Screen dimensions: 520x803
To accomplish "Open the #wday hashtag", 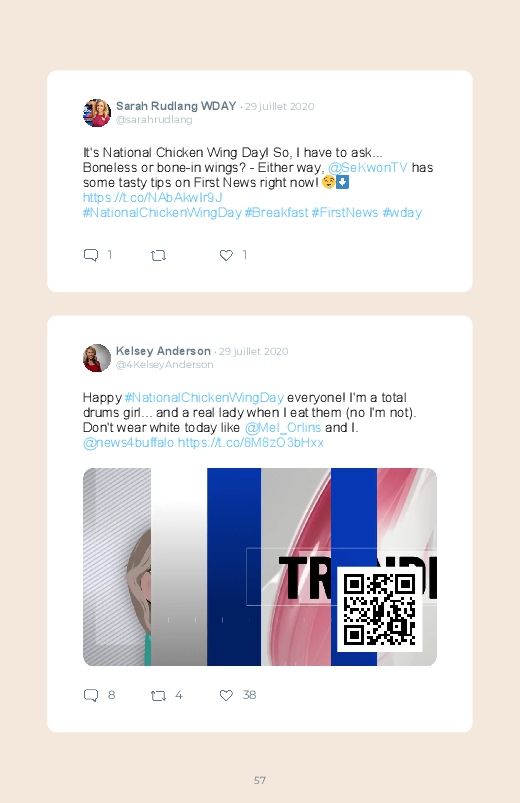I will click(402, 213).
